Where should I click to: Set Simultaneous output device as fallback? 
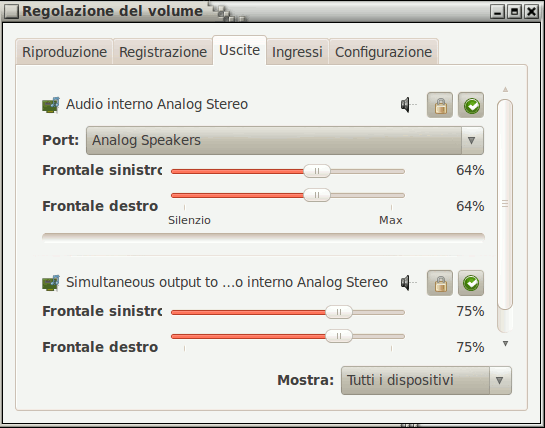tap(471, 283)
